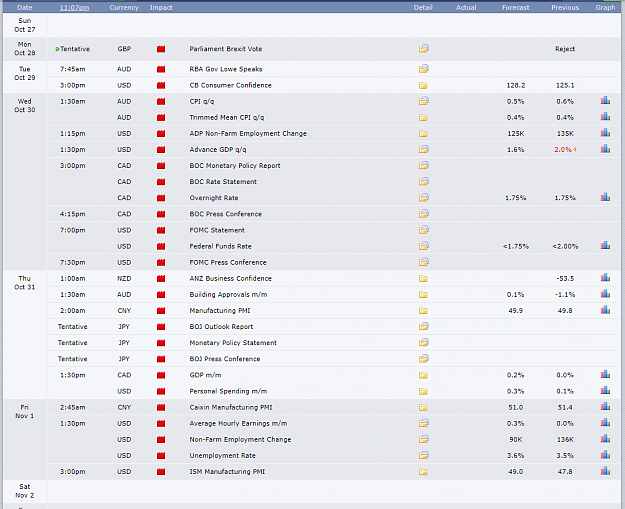Image resolution: width=625 pixels, height=509 pixels.
Task: Select the Forecast column header
Action: (516, 8)
